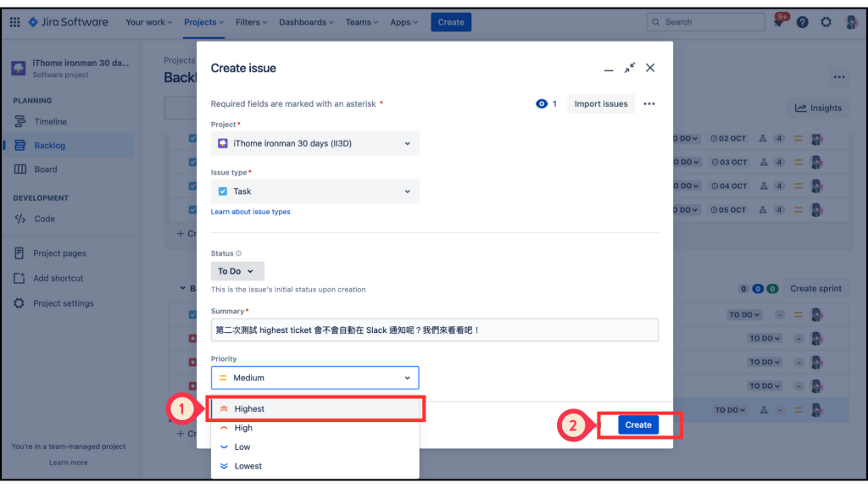
Task: Click the blue Create button in dialog
Action: click(638, 425)
